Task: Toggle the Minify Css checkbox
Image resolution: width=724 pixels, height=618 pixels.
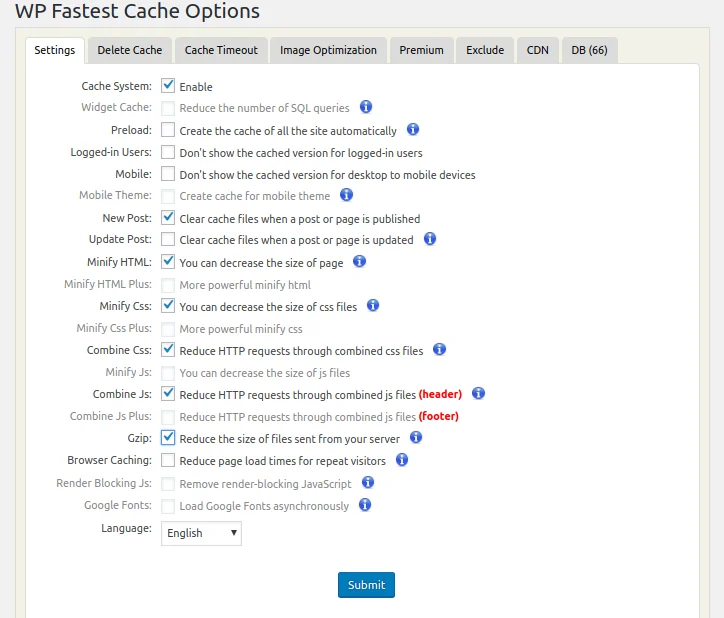Action: [168, 306]
